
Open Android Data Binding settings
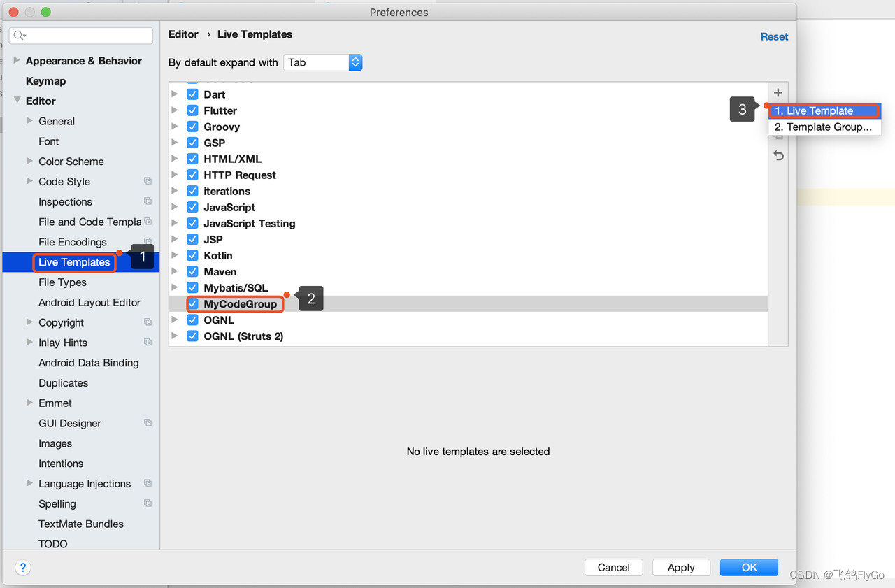(89, 363)
